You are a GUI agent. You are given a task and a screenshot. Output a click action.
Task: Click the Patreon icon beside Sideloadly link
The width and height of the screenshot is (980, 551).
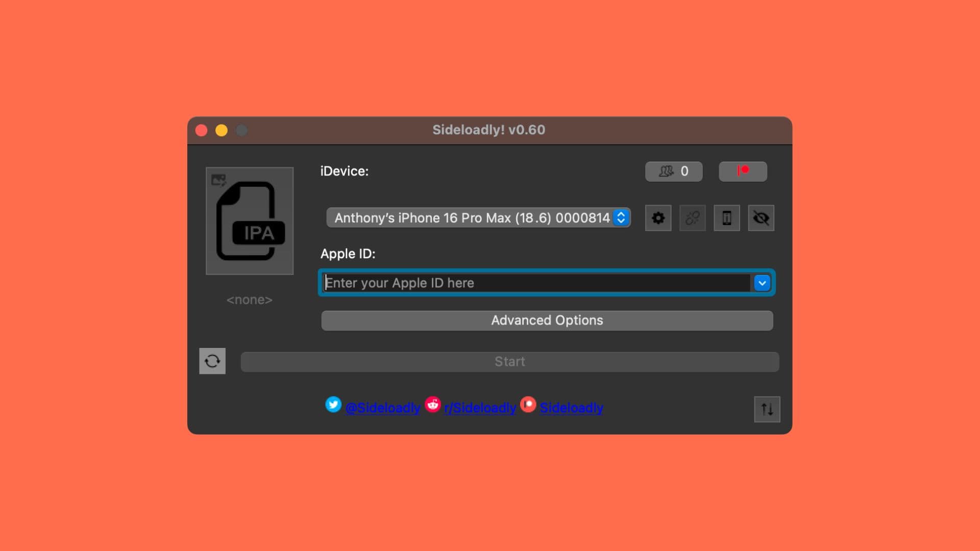(x=528, y=405)
